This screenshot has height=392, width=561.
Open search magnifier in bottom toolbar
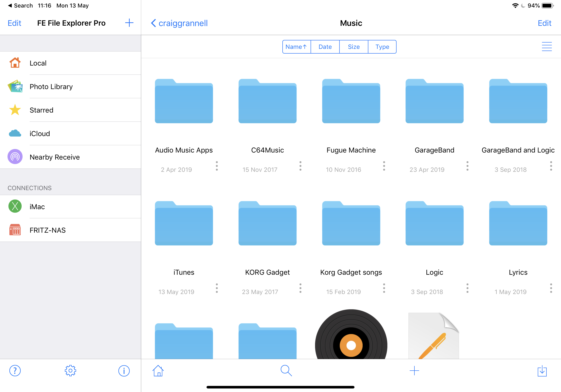click(x=286, y=371)
